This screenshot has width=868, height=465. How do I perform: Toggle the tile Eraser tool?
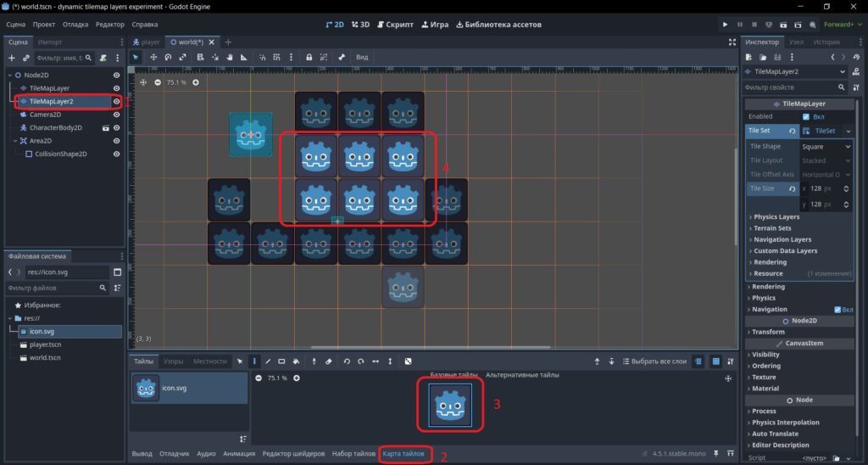(328, 361)
